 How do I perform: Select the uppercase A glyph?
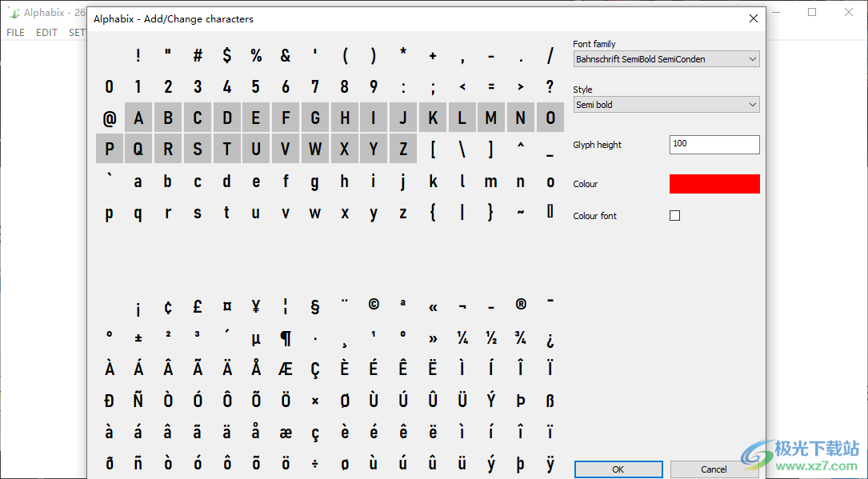click(138, 118)
